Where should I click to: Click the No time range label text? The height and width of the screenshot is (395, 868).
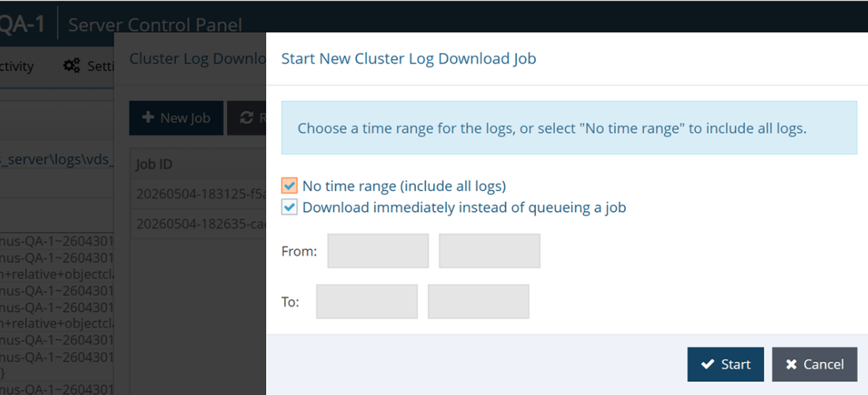pyautogui.click(x=404, y=186)
